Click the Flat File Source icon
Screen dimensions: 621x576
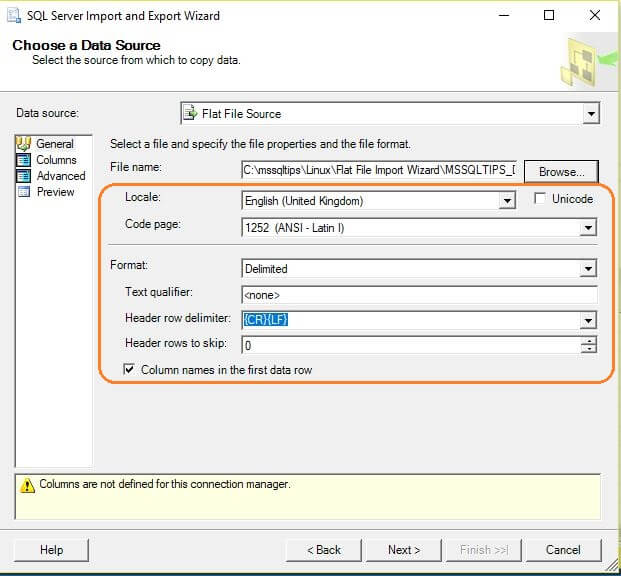(190, 114)
